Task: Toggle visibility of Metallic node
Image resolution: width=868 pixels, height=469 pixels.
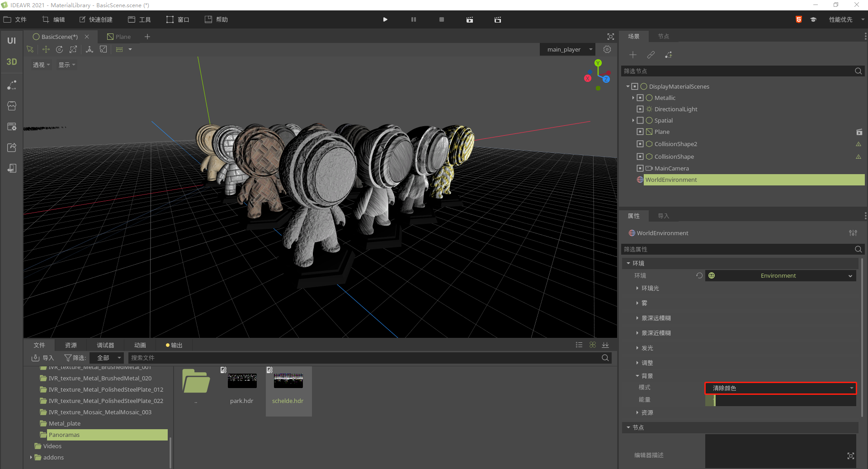Action: click(x=640, y=98)
